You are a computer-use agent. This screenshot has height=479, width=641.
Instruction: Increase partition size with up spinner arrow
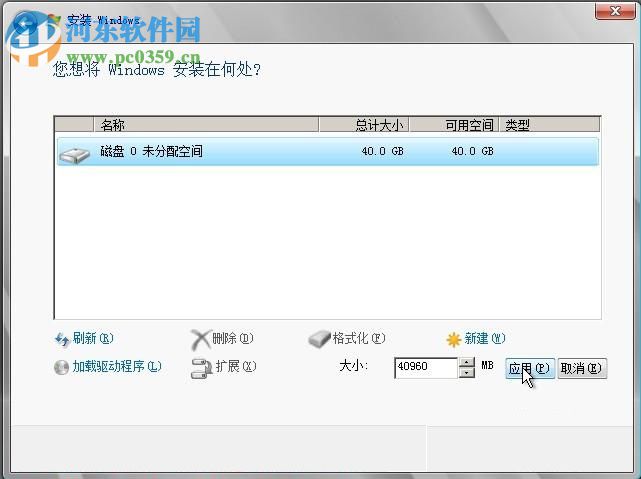(x=466, y=363)
